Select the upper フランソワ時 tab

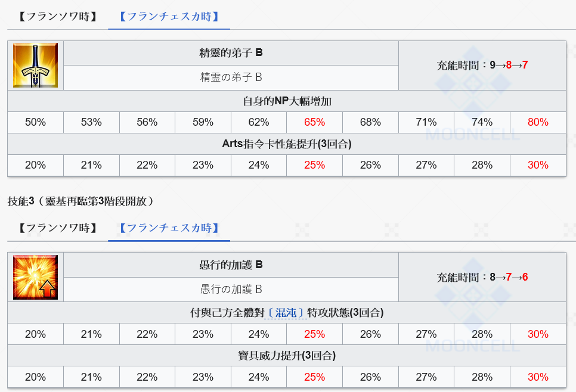tap(58, 17)
